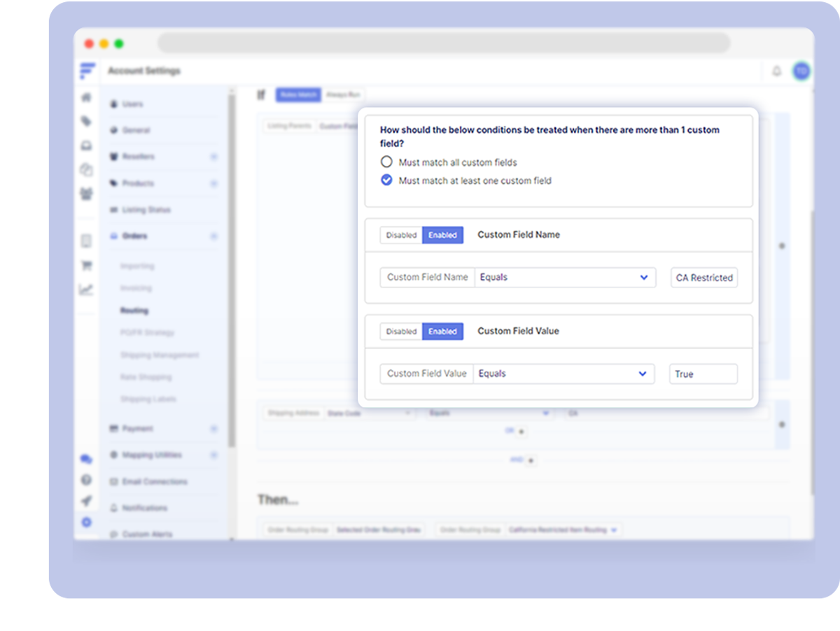Select 'Must match all custom fields' option
Image resolution: width=840 pixels, height=631 pixels.
386,162
